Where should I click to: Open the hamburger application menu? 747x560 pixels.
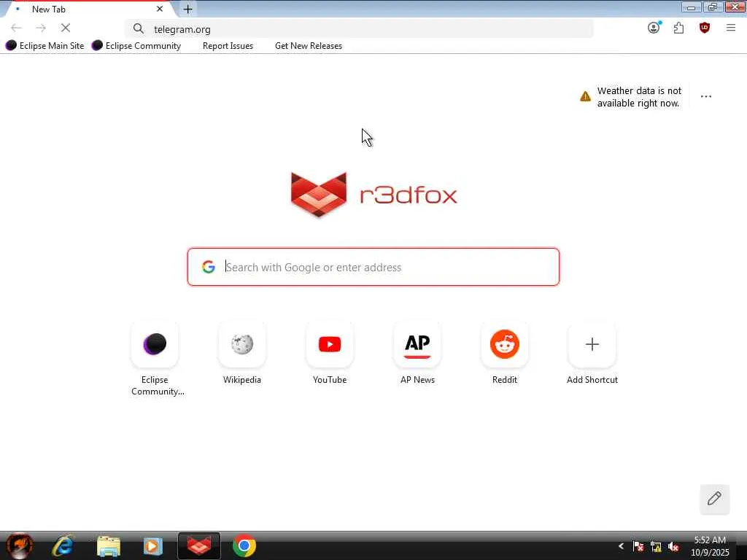731,28
